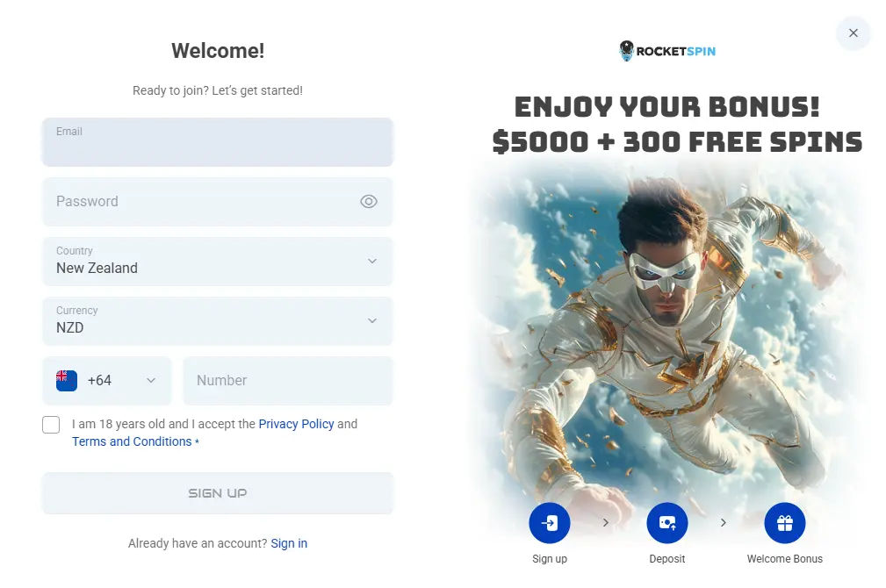The height and width of the screenshot is (588, 886).
Task: Focus the Password input field
Action: [218, 202]
